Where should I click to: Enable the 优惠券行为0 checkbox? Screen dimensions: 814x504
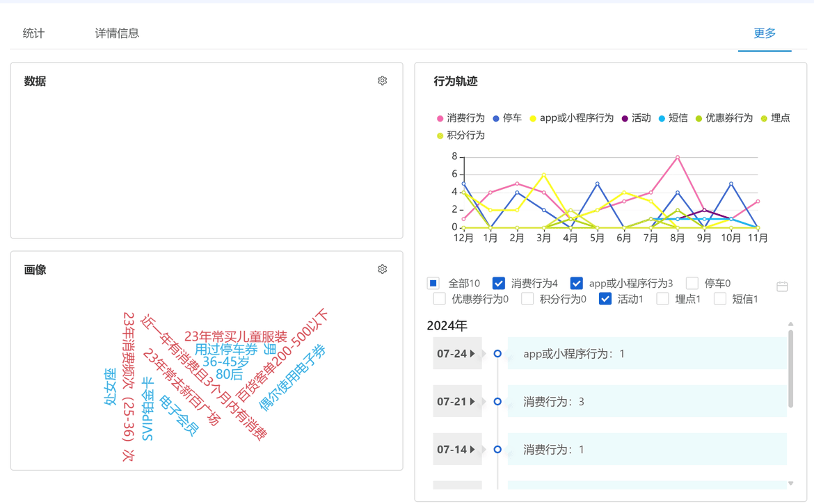(x=439, y=299)
